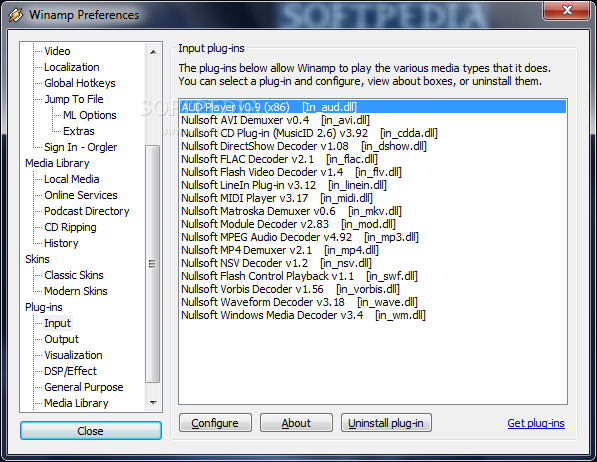Screen dimensions: 597x462
Task: Open the About box for plug-in
Action: (x=296, y=423)
